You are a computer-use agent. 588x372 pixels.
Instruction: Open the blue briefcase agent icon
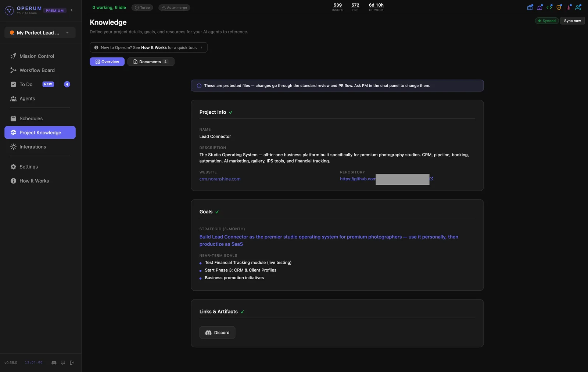pos(530,7)
